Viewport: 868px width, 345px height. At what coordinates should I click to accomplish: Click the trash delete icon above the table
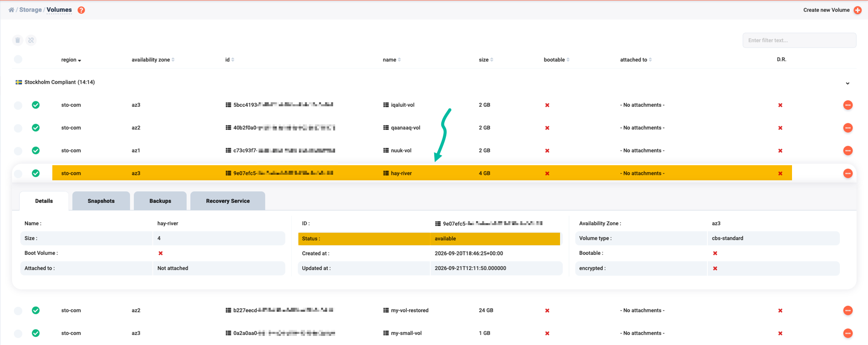tap(18, 40)
